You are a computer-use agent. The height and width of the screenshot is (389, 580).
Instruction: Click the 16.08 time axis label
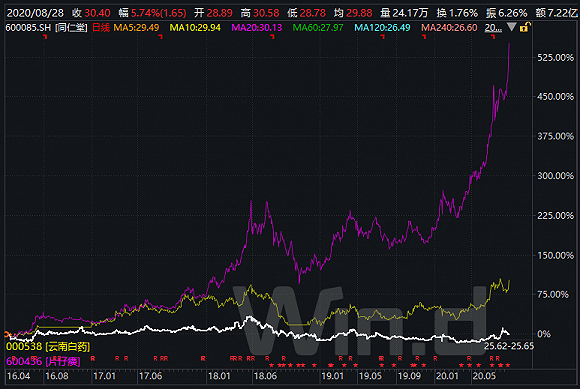(x=57, y=376)
